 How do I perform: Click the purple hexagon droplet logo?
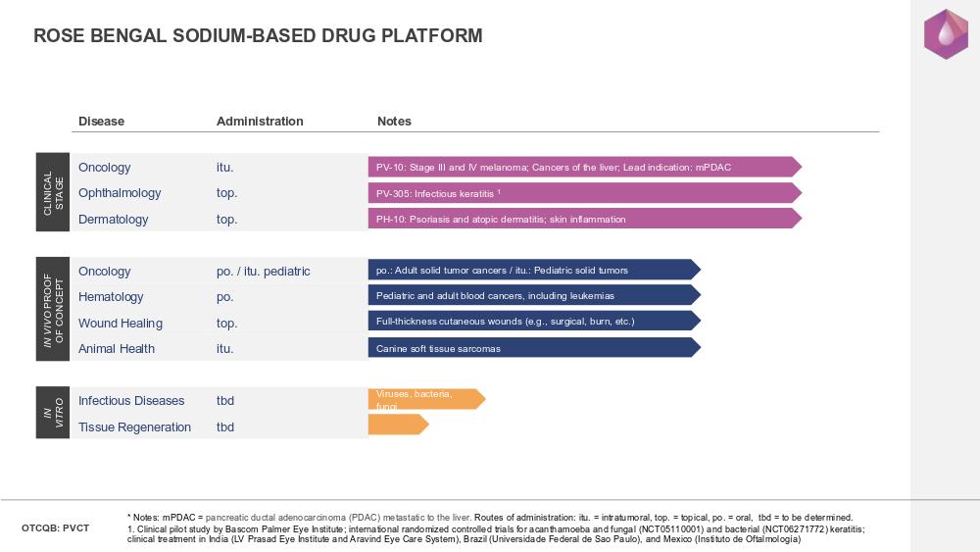(945, 34)
